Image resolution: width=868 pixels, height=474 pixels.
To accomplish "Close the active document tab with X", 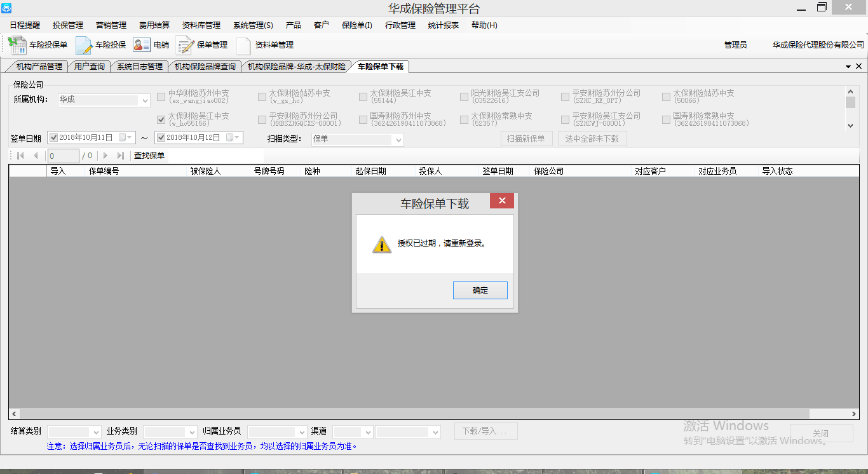I will [859, 66].
